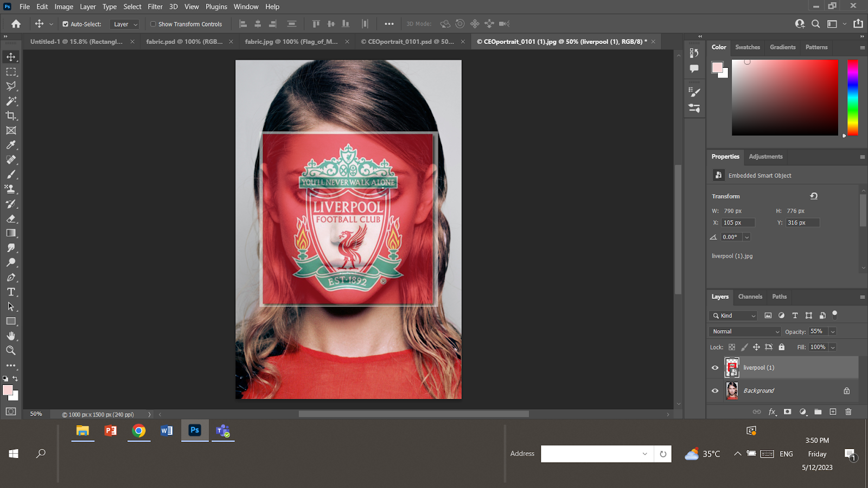Select the Path Selection tool
Viewport: 868px width, 488px height.
[11, 306]
